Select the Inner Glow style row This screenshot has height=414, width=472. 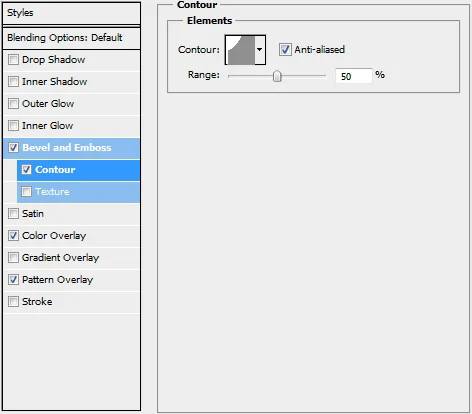pos(71,126)
